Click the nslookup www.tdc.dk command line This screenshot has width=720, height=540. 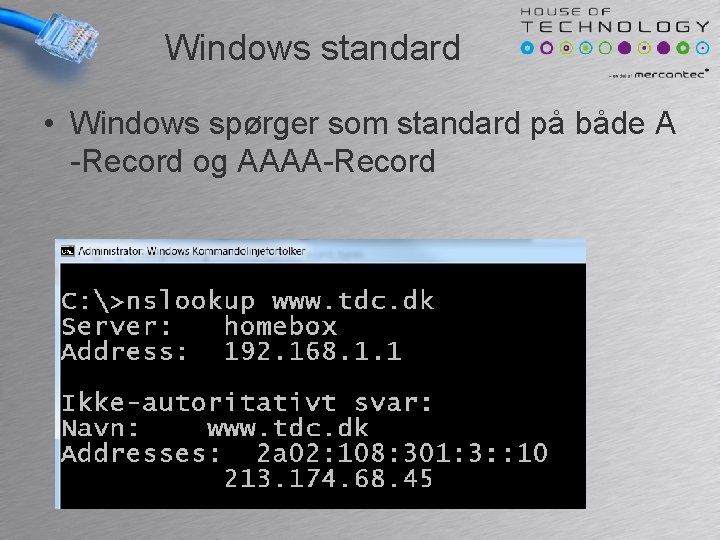click(x=248, y=301)
